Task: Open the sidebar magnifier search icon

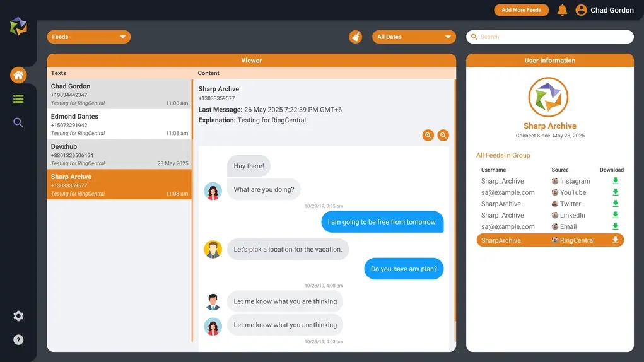Action: point(18,122)
